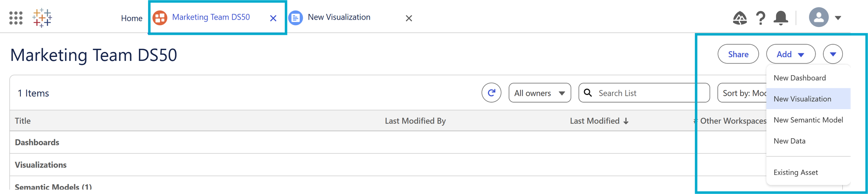Screen dimensions: 868x194
Task: Open the Add dropdown button
Action: (791, 54)
